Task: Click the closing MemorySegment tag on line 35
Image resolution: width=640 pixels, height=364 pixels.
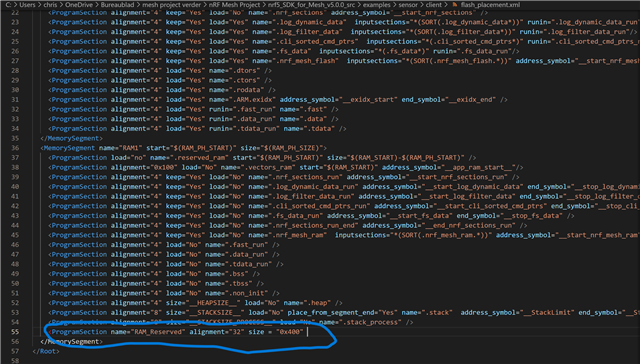Action: pos(71,138)
